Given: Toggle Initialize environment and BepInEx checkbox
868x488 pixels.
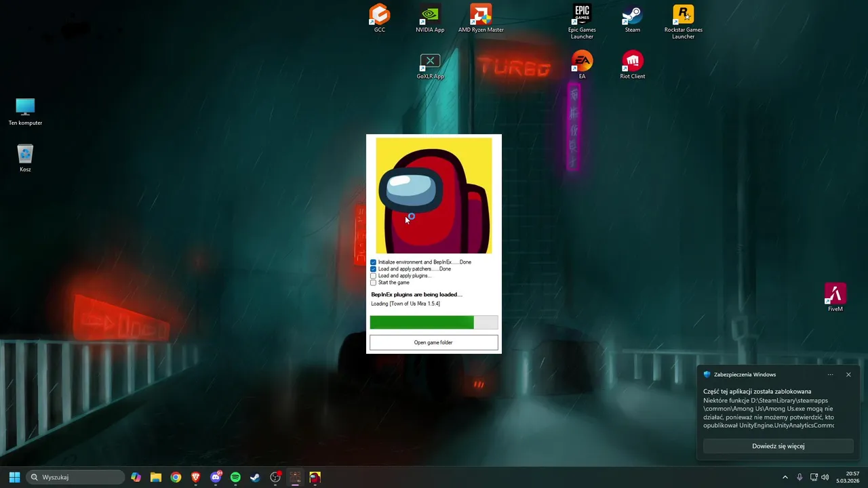Looking at the screenshot, I should 373,262.
